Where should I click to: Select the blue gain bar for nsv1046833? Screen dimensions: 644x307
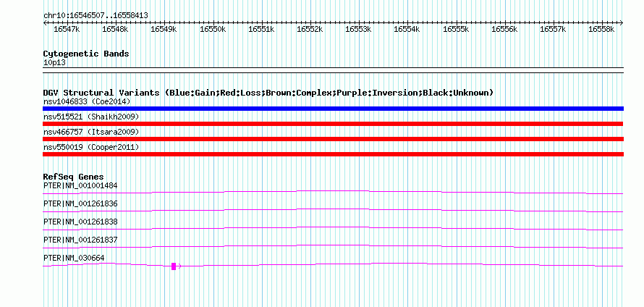(x=333, y=109)
